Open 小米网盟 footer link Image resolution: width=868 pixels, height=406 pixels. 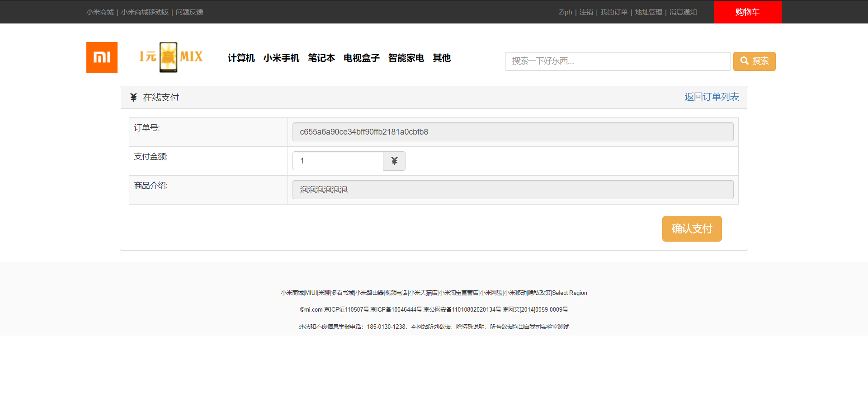(x=491, y=293)
